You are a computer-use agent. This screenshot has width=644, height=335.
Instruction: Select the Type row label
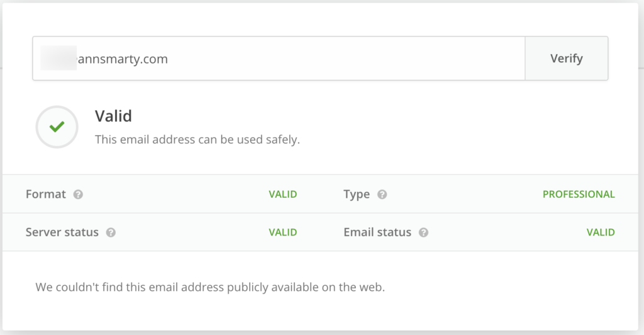click(x=357, y=195)
